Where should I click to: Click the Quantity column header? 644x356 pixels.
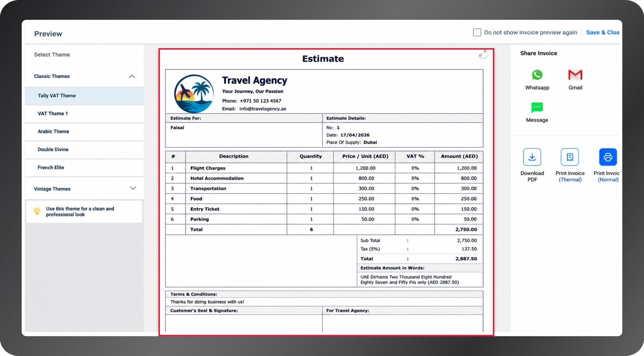pyautogui.click(x=311, y=156)
